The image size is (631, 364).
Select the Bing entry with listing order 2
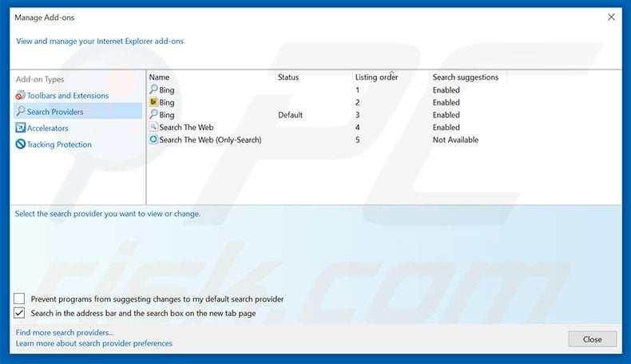click(x=167, y=102)
